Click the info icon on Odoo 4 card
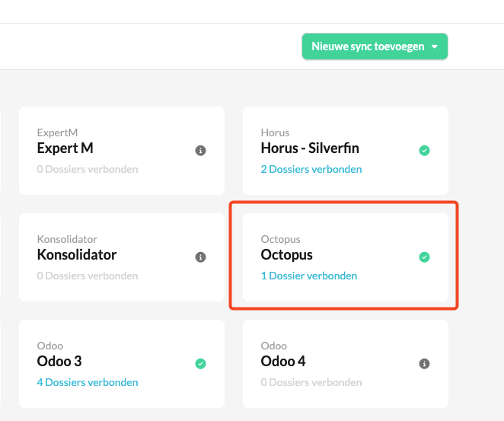504x421 pixels. click(x=424, y=364)
